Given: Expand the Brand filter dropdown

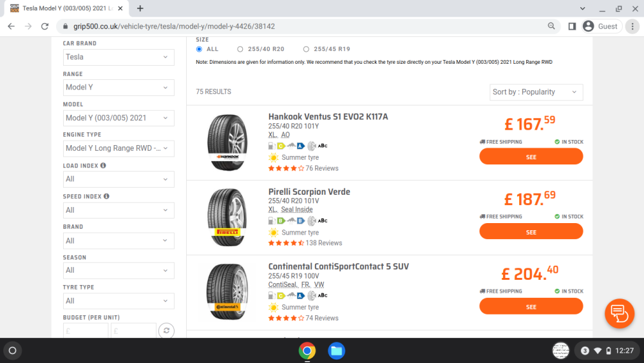Looking at the screenshot, I should tap(118, 240).
